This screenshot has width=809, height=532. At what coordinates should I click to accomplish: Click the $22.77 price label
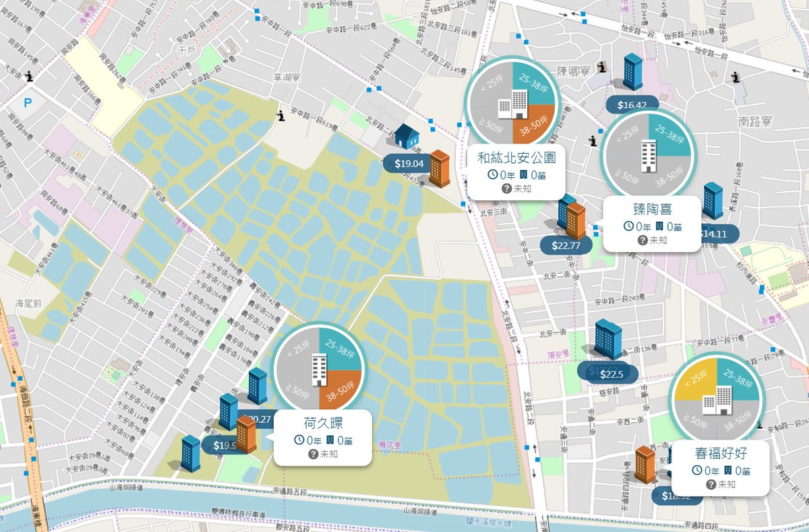(566, 245)
